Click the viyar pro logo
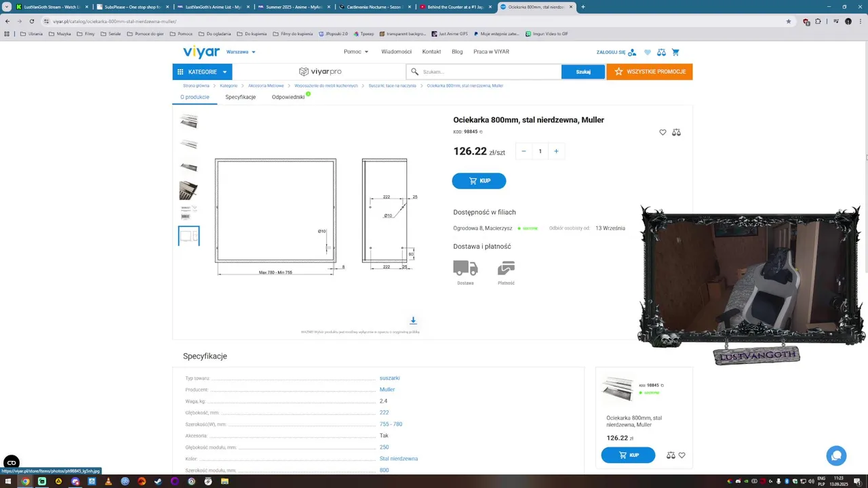Image resolution: width=868 pixels, height=488 pixels. 320,72
